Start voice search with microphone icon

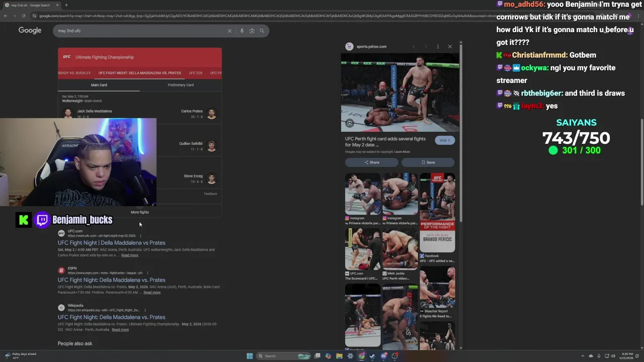pos(242,31)
